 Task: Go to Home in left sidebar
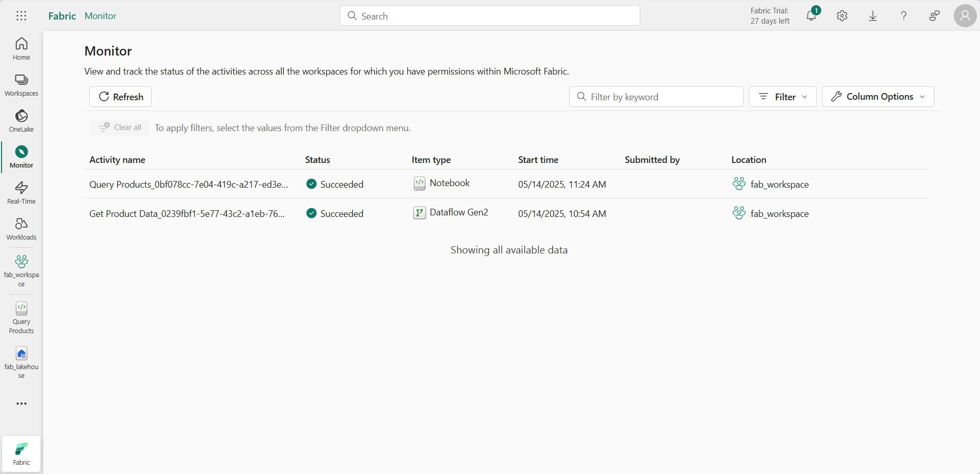[22, 49]
